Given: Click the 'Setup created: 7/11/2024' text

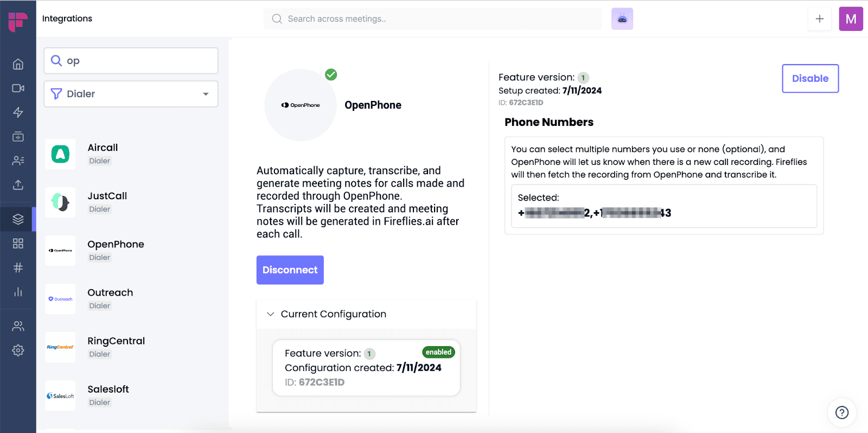Looking at the screenshot, I should [550, 91].
